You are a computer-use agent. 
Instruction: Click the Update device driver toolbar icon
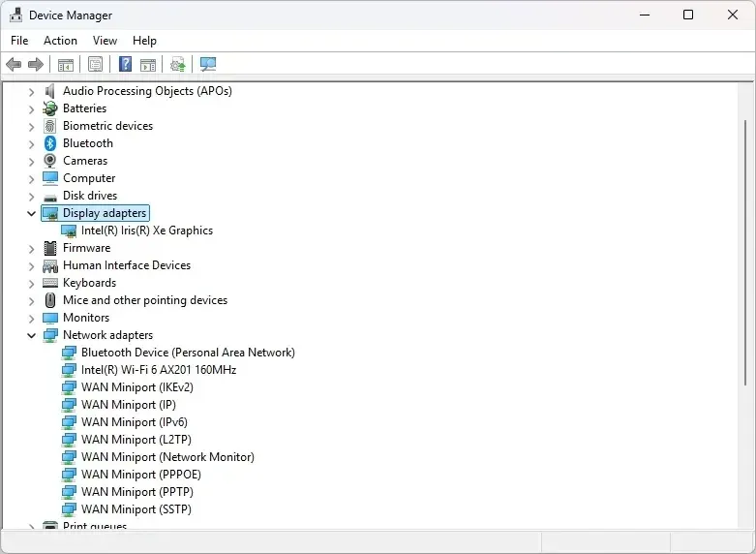pyautogui.click(x=178, y=64)
